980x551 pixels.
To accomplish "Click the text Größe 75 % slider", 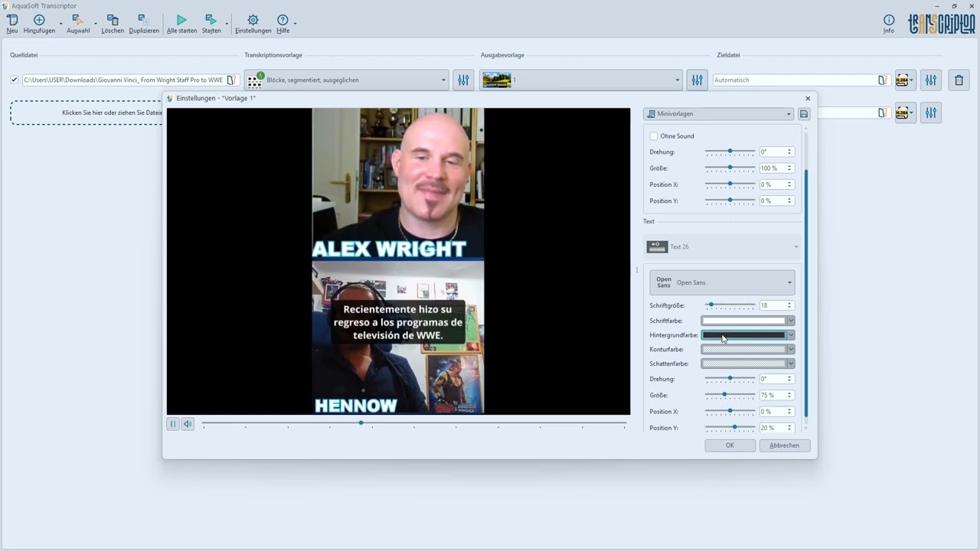I will click(x=730, y=395).
